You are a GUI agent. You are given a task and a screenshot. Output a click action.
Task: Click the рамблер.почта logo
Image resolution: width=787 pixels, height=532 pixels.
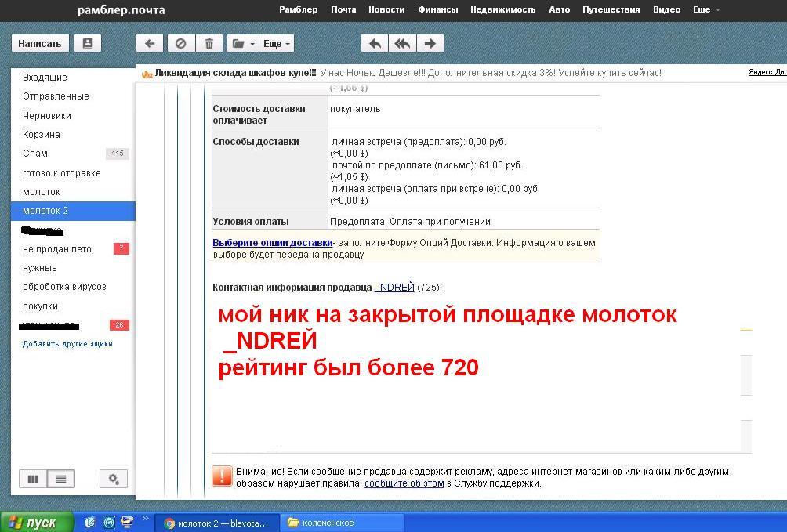[121, 10]
